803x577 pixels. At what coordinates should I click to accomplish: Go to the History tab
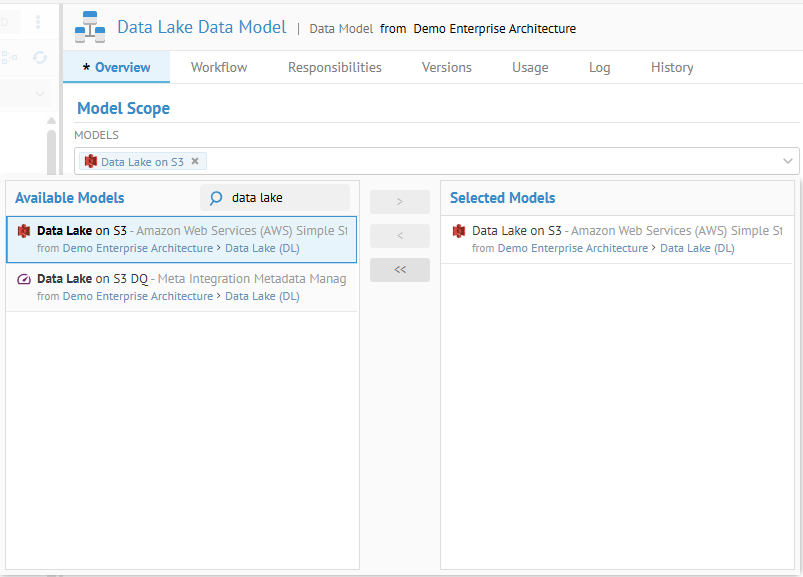[672, 67]
